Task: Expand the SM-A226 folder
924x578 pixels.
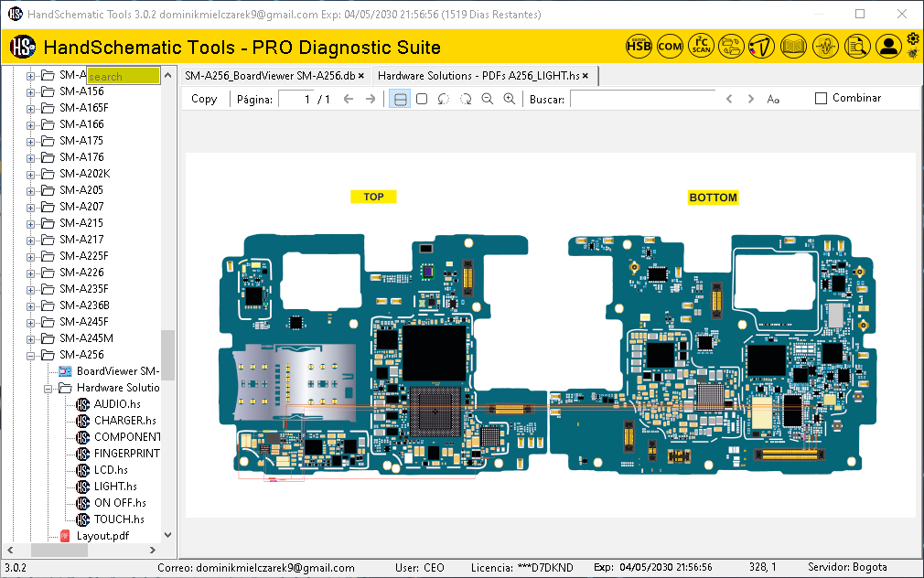Action: 30,273
